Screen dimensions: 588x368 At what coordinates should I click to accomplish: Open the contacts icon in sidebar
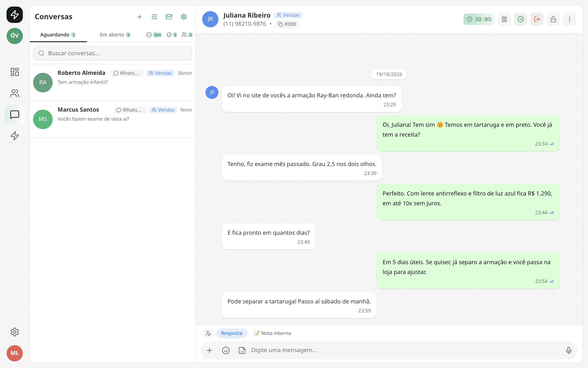(x=14, y=93)
